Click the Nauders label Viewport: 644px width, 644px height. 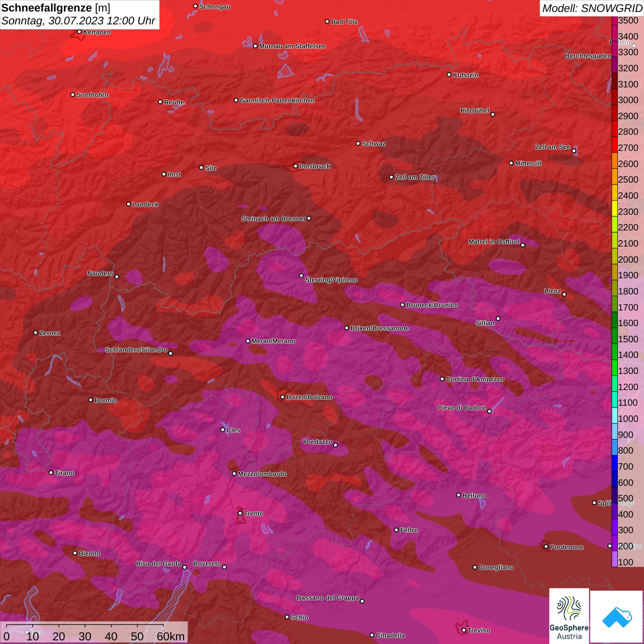(x=100, y=273)
